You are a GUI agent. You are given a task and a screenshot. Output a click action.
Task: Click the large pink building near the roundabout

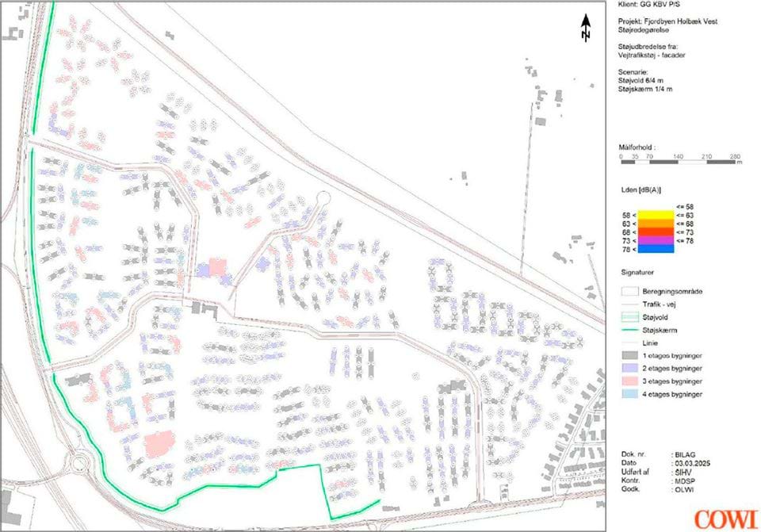point(160,444)
